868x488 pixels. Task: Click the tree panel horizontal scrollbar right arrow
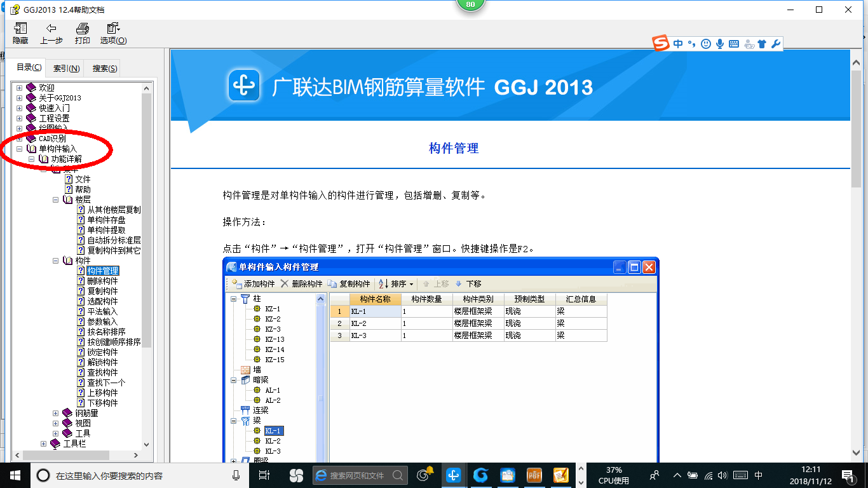[x=136, y=456]
